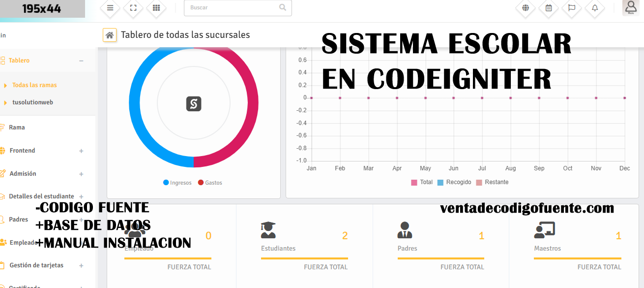Viewport: 644px width, 288px height.
Task: Open the calendar icon in the header
Action: coord(548,8)
